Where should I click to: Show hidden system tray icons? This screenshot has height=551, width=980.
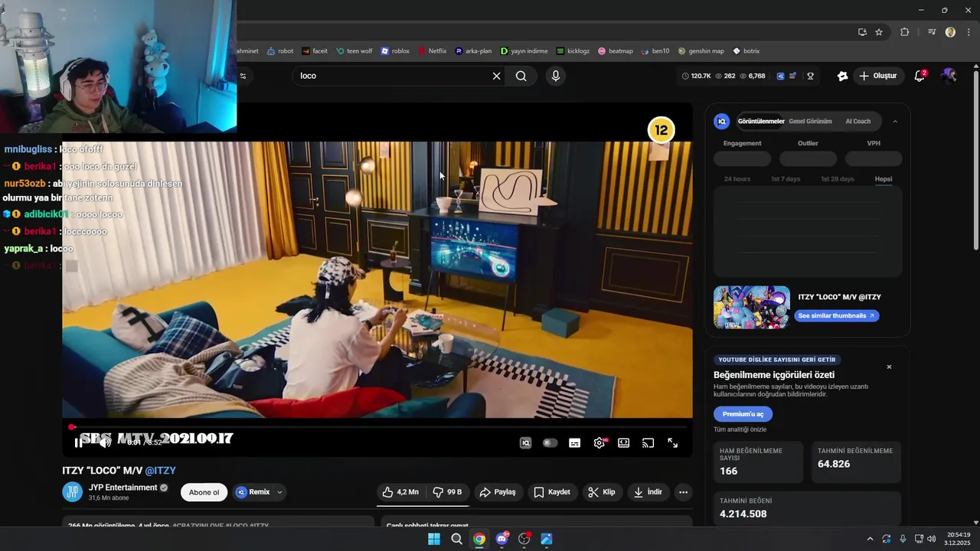point(869,539)
